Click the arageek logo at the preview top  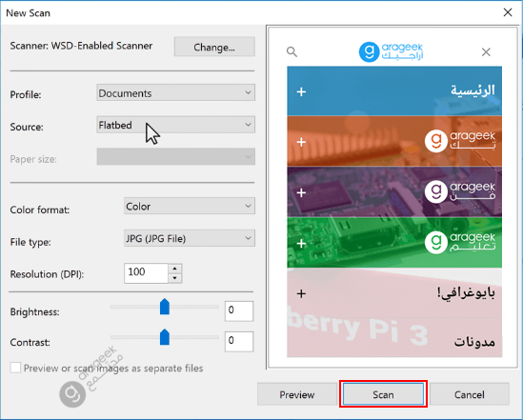click(391, 52)
